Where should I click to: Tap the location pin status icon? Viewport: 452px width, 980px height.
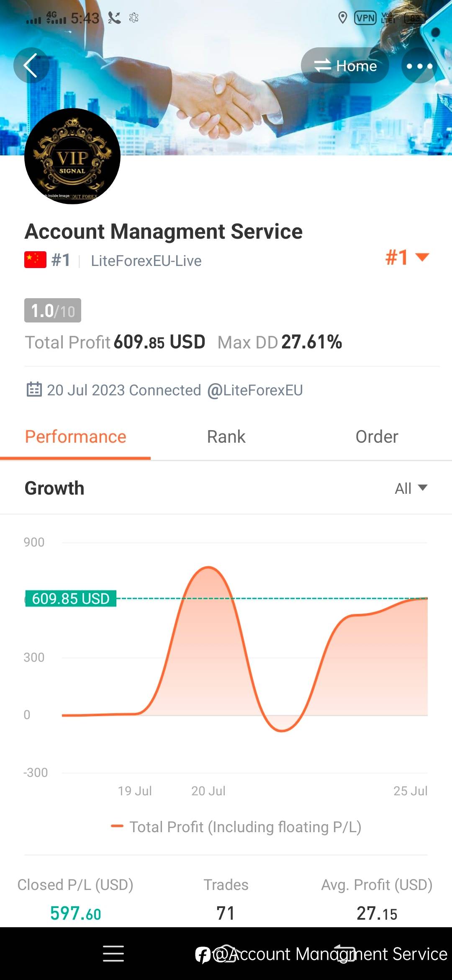point(342,18)
